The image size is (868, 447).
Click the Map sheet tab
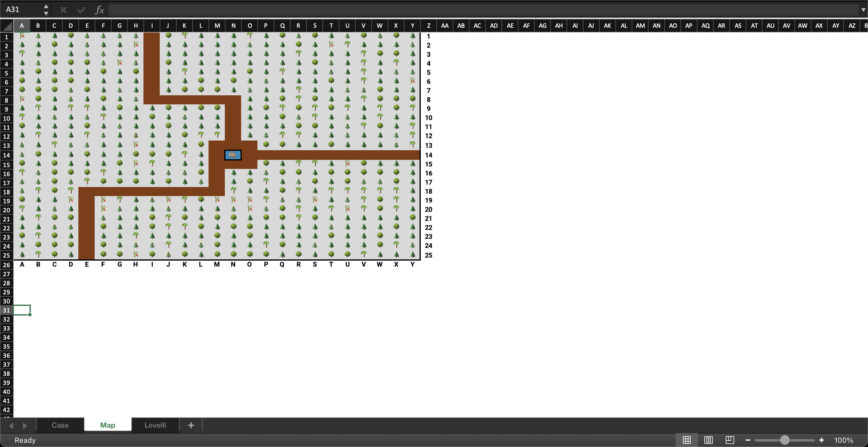click(107, 425)
